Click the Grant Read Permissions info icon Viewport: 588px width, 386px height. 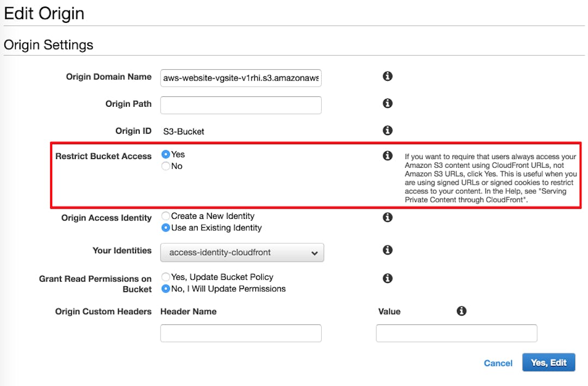tap(388, 278)
